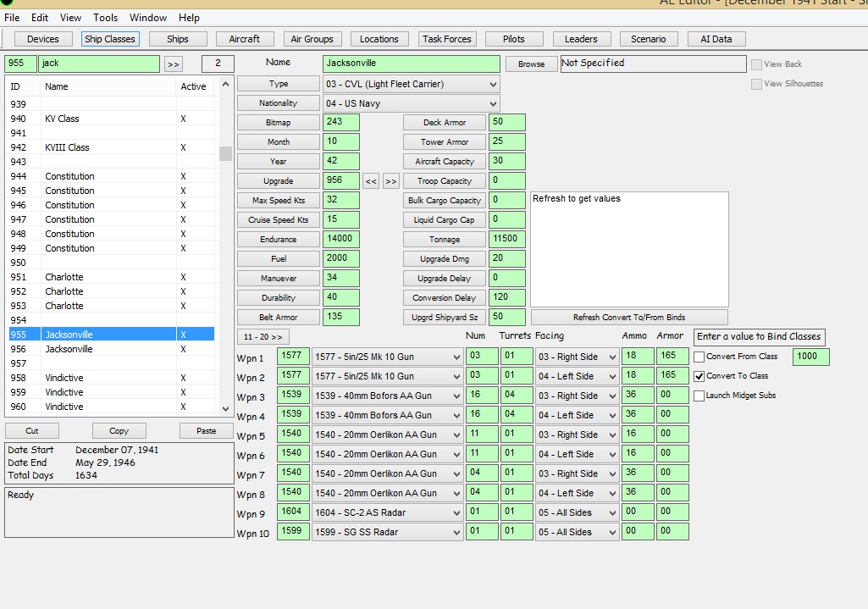868x609 pixels.
Task: Open the Tools menu
Action: [105, 18]
